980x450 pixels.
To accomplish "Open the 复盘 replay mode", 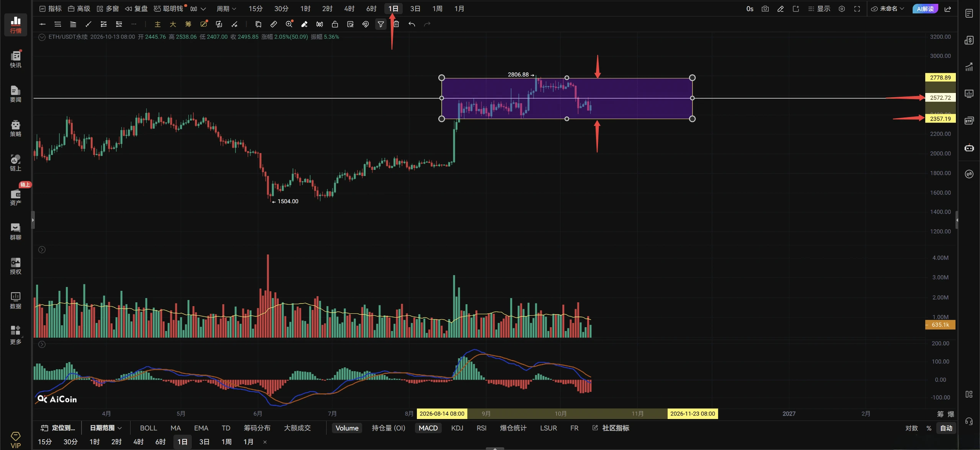I will (x=136, y=8).
